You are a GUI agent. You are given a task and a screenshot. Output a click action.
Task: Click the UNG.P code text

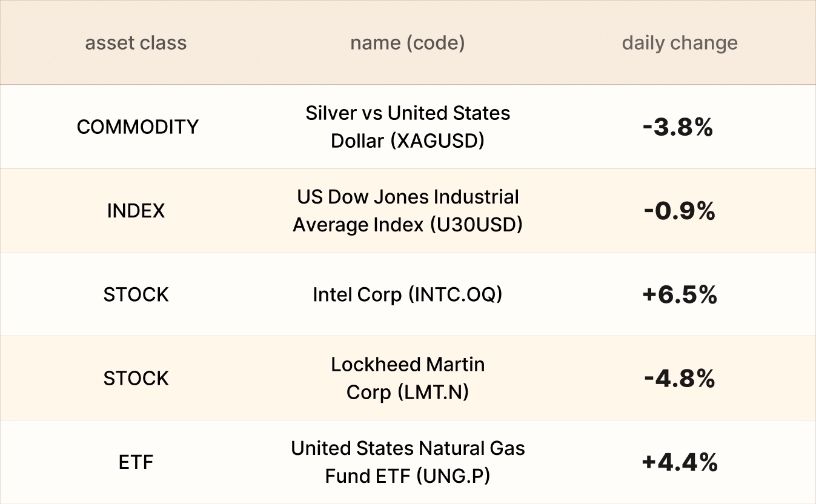[453, 476]
